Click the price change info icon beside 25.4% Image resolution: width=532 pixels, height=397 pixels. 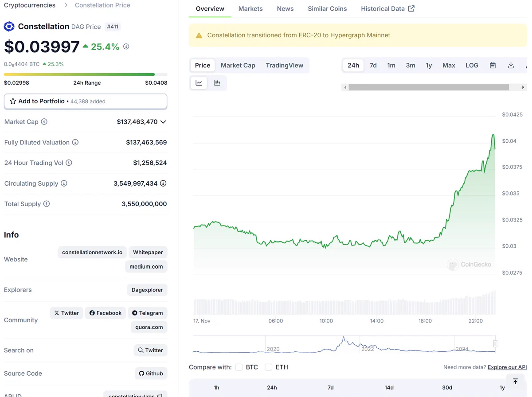point(126,47)
